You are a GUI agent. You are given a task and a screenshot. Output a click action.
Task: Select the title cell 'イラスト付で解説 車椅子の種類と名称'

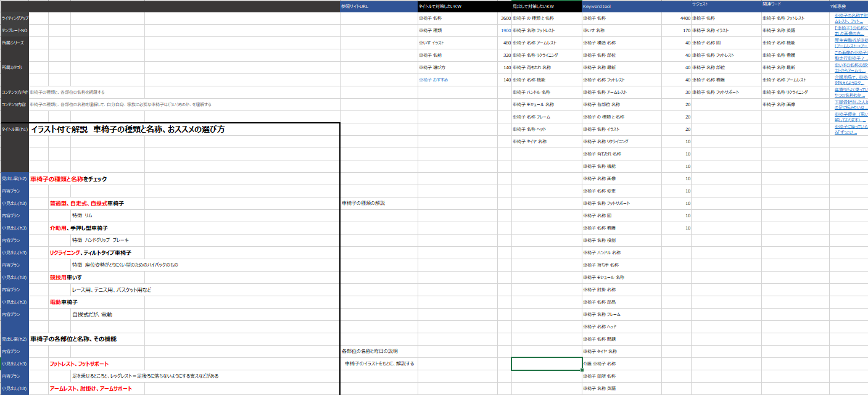(128, 130)
